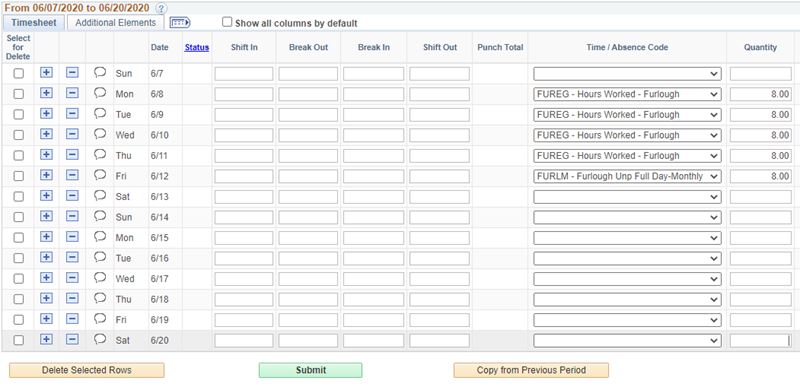The image size is (800, 387).
Task: Click Break Out field for Sat 6/13
Action: pyautogui.click(x=308, y=197)
